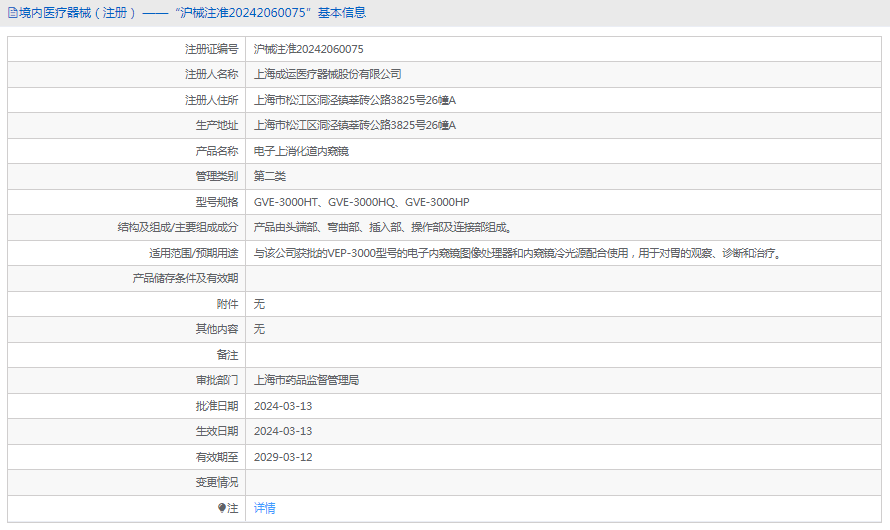890x530 pixels.
Task: Select company name 上海成运医疗器械股份有限公司
Action: (x=328, y=74)
